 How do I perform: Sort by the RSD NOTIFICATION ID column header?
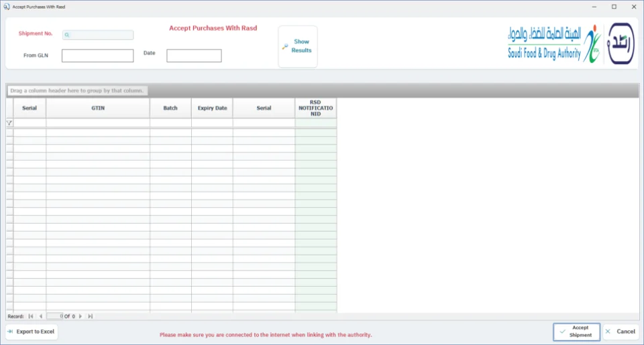315,108
